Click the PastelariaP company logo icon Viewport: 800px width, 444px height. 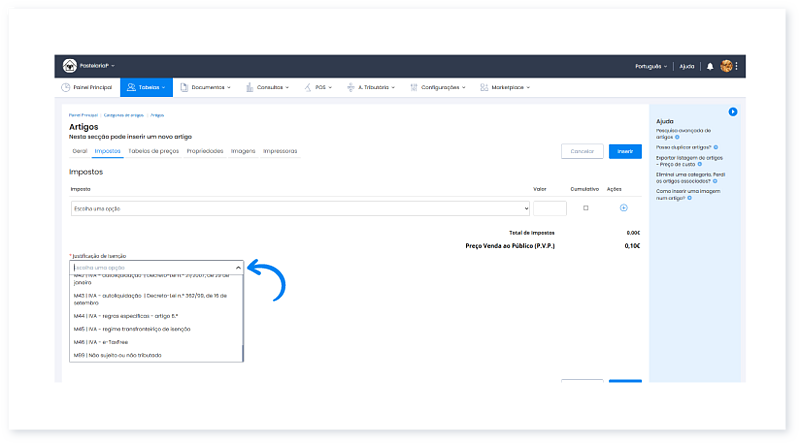(70, 66)
